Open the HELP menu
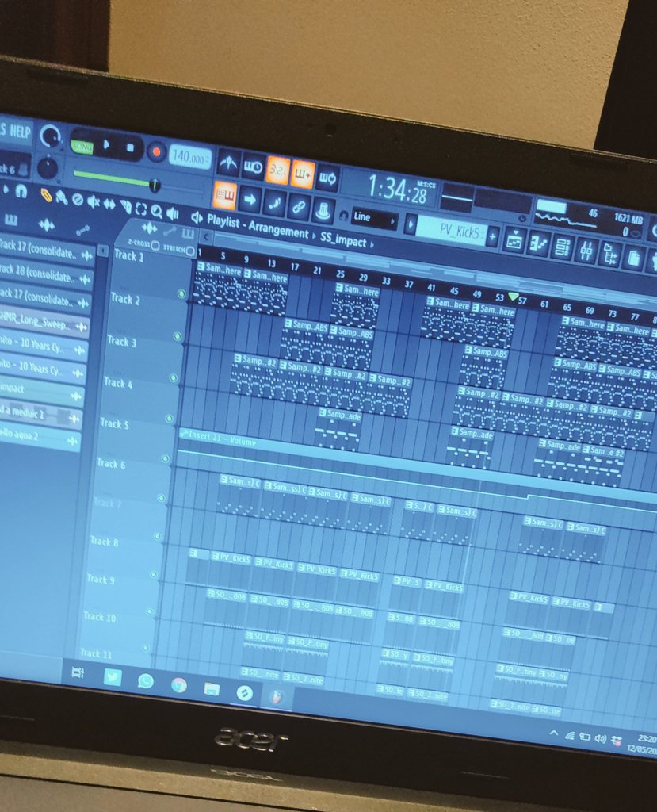Image resolution: width=657 pixels, height=812 pixels. click(21, 131)
